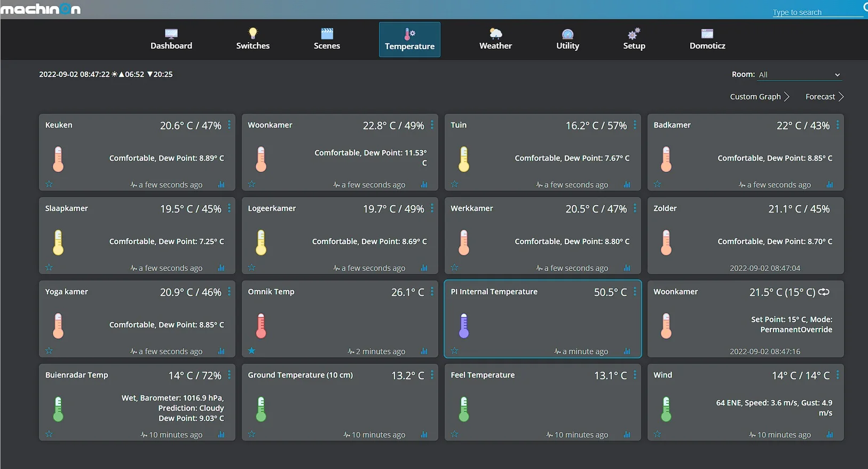The width and height of the screenshot is (868, 469).
Task: Go to the Switches tab
Action: 253,40
